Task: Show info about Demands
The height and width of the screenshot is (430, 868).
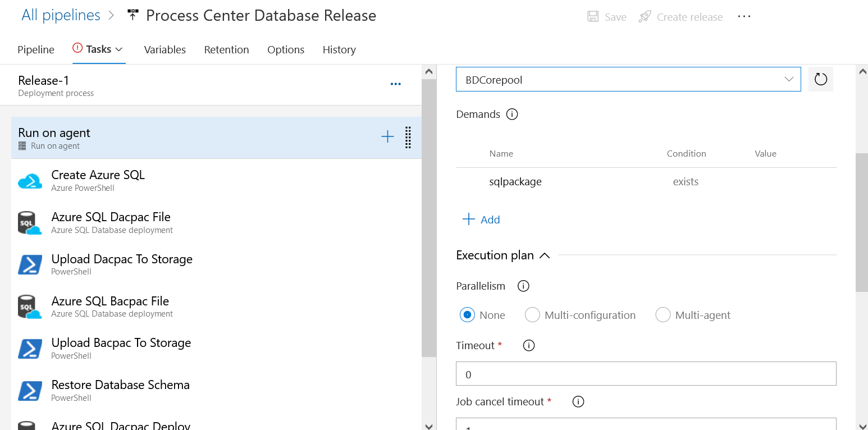Action: click(x=512, y=115)
